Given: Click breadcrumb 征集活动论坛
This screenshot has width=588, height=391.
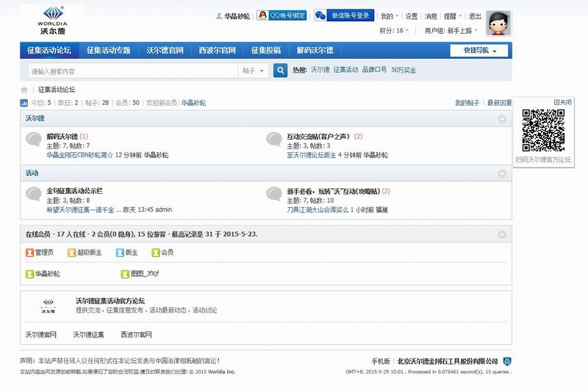Looking at the screenshot, I should tap(57, 90).
